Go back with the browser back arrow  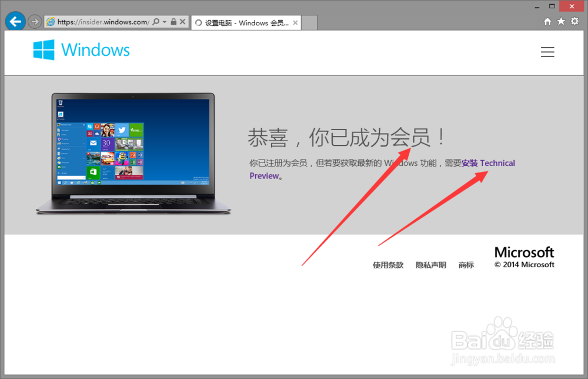tap(15, 21)
